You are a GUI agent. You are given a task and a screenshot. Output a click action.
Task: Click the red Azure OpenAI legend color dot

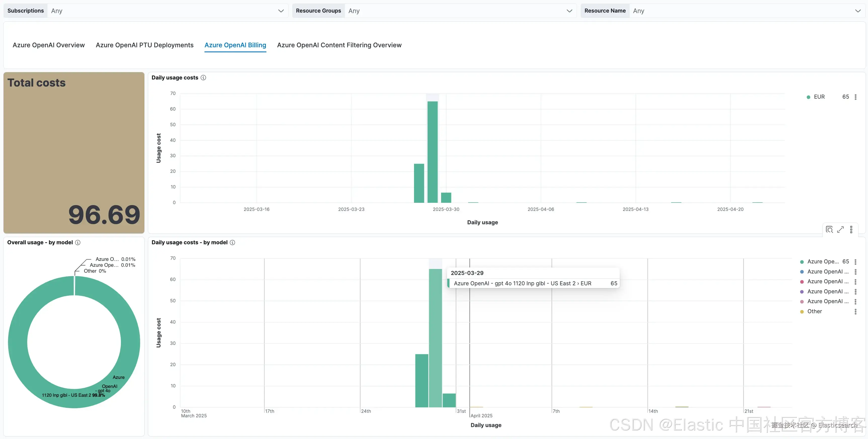pos(802,282)
